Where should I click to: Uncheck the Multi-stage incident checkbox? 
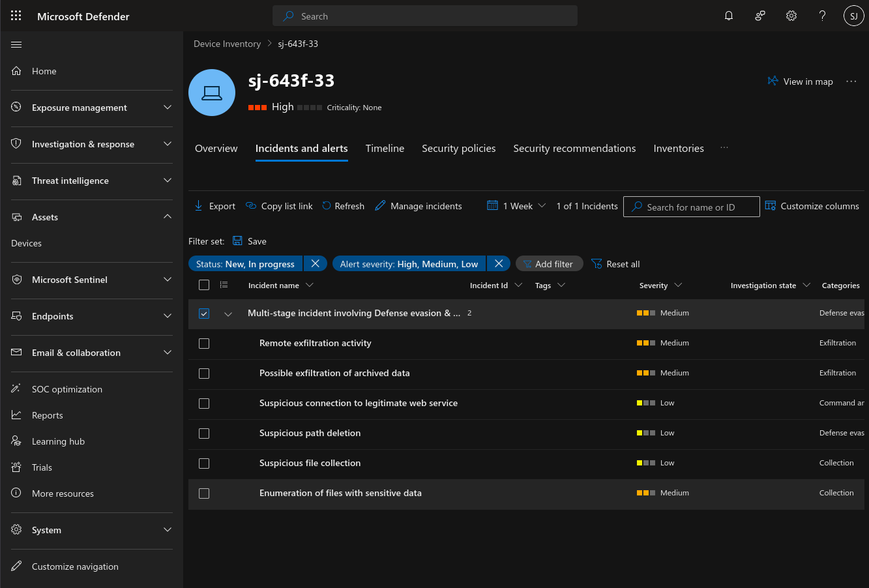[204, 314]
